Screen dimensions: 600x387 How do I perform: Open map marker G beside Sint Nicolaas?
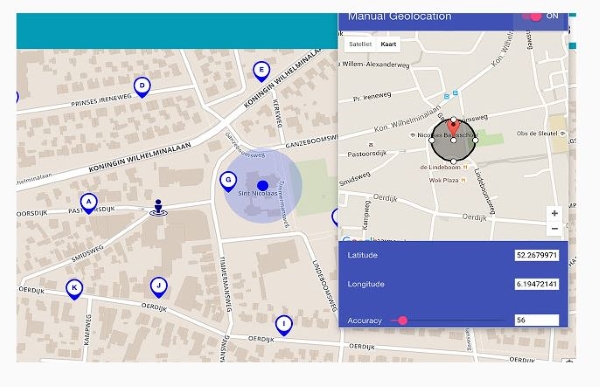(228, 181)
